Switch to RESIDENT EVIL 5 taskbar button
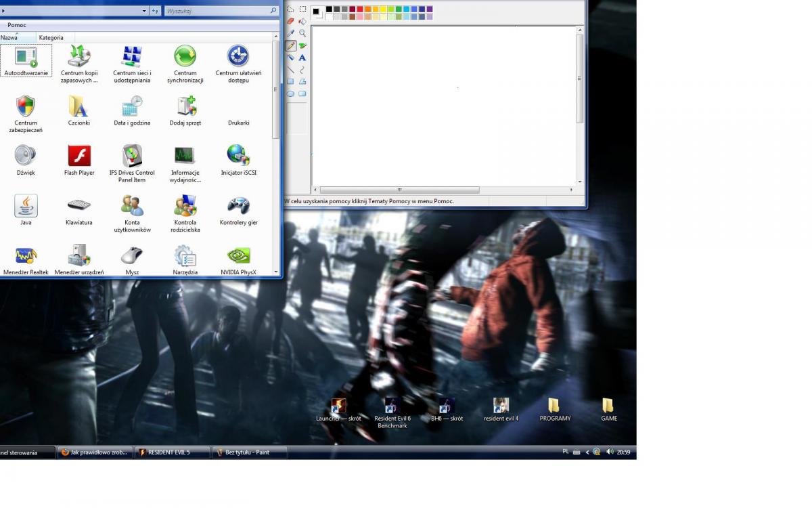Viewport: 812px width, 508px height. [172, 452]
